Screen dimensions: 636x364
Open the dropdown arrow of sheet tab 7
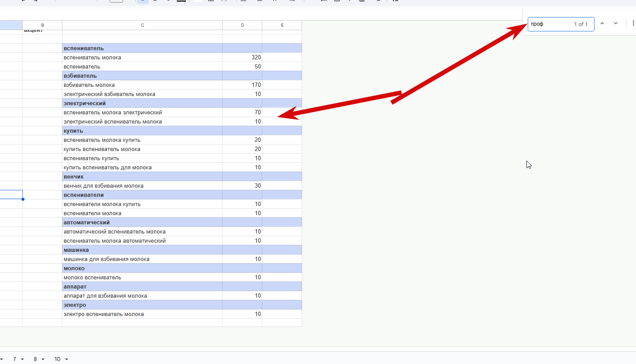tap(22, 359)
